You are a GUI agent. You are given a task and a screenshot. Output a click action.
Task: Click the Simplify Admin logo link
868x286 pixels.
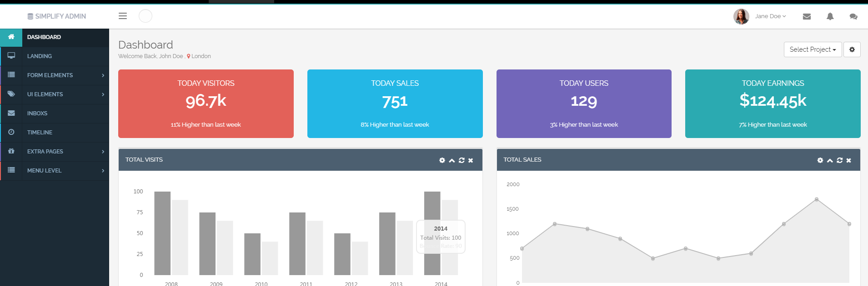pos(56,16)
